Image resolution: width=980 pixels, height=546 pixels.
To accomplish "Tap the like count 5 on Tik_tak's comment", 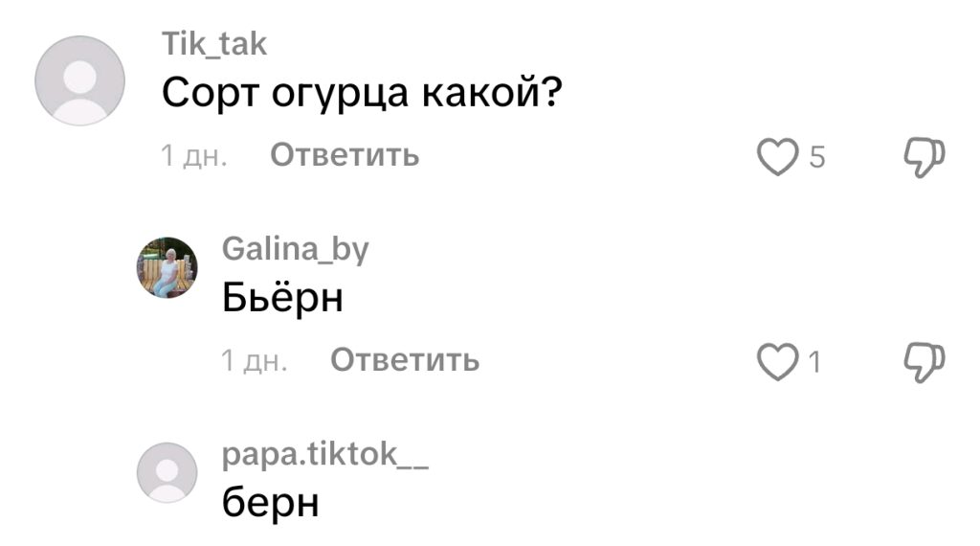I will [x=816, y=157].
